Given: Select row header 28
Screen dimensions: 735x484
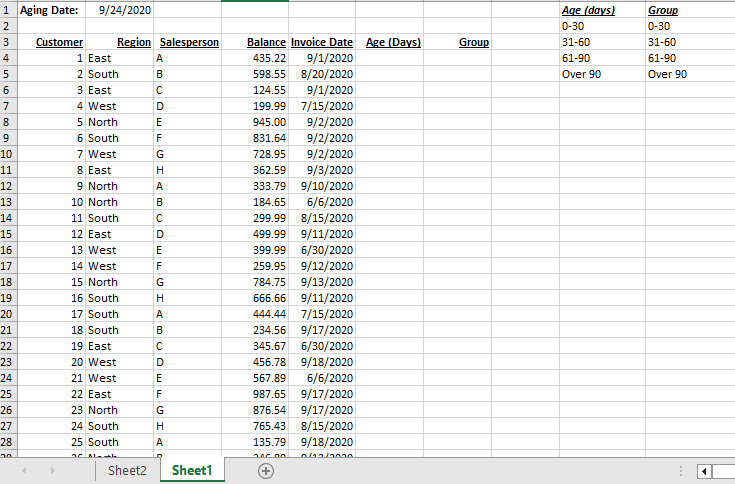Looking at the screenshot, I should [6, 442].
